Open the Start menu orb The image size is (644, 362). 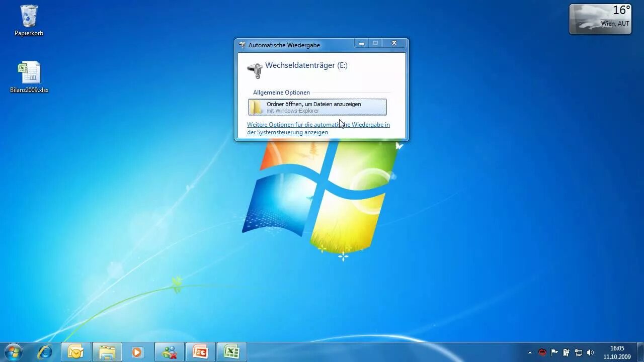[x=14, y=352]
